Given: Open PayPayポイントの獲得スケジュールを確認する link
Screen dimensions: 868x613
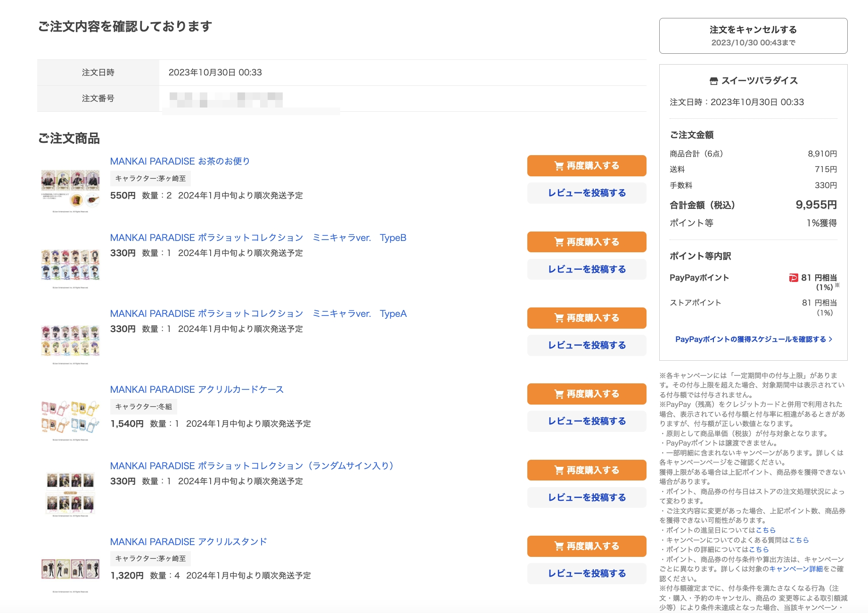Looking at the screenshot, I should (x=753, y=339).
